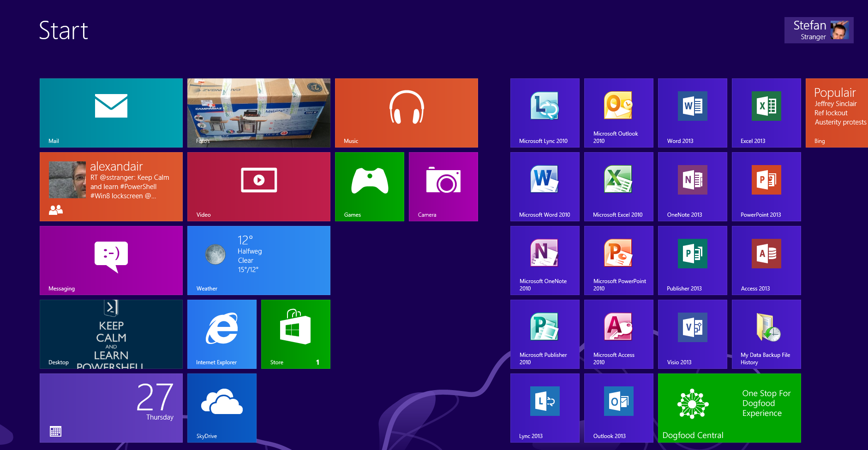Open the Store tile showing one update
The width and height of the screenshot is (868, 450).
(x=295, y=334)
